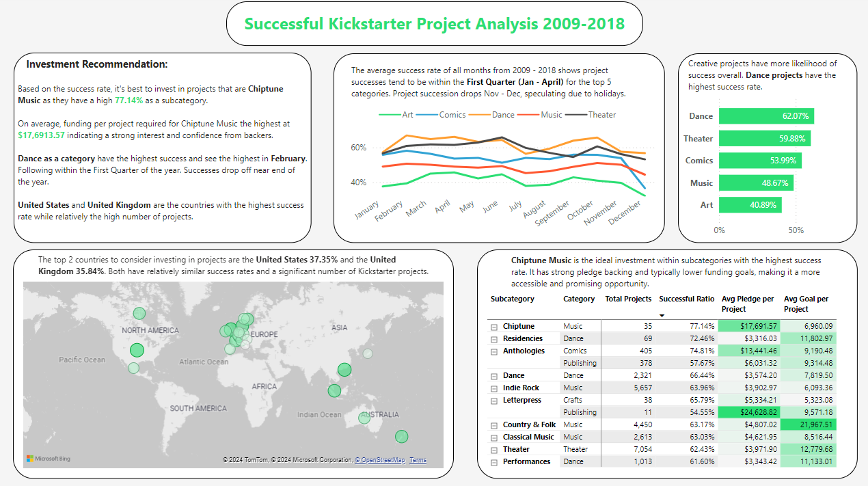Expand the Classical Music subcategory row
868x486 pixels.
tap(493, 437)
